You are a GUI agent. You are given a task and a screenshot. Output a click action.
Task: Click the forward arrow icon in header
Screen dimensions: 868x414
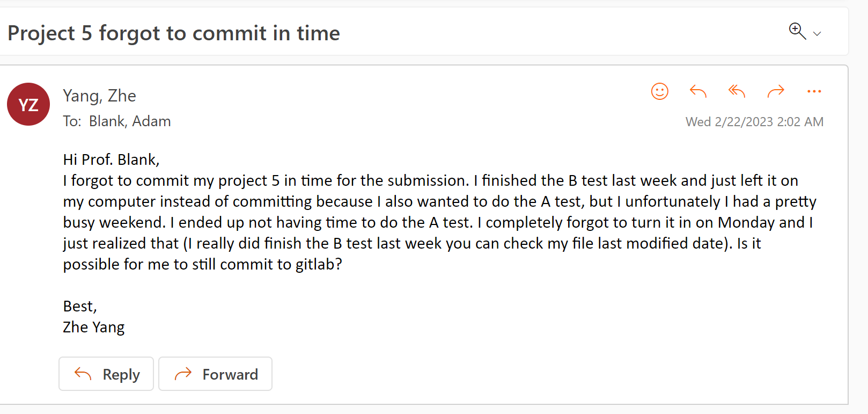776,91
